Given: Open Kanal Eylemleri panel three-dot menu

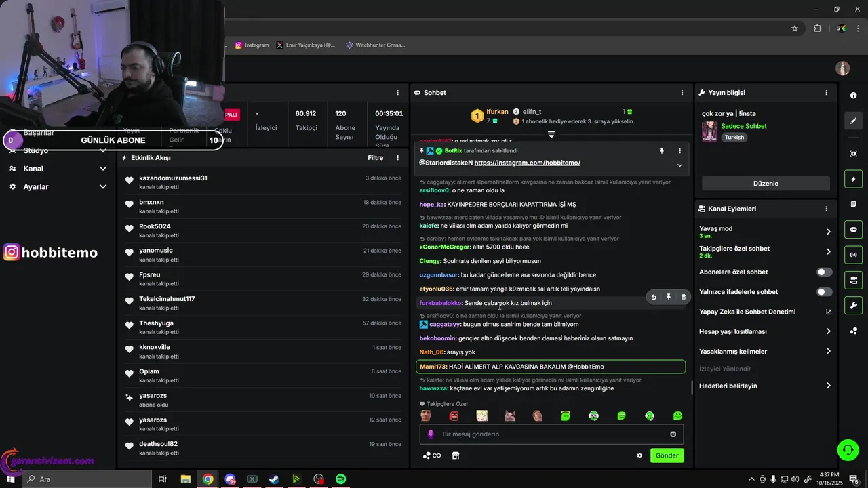Looking at the screenshot, I should pos(826,209).
